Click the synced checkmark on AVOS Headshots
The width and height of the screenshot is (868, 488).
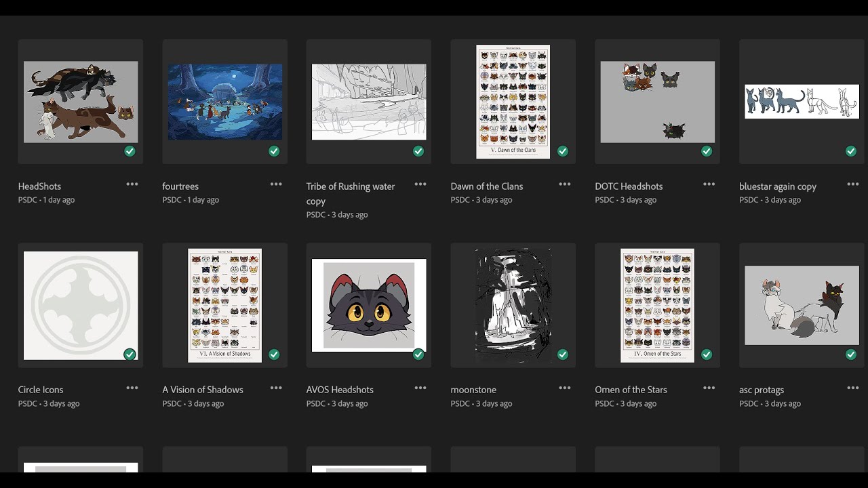pyautogui.click(x=418, y=354)
